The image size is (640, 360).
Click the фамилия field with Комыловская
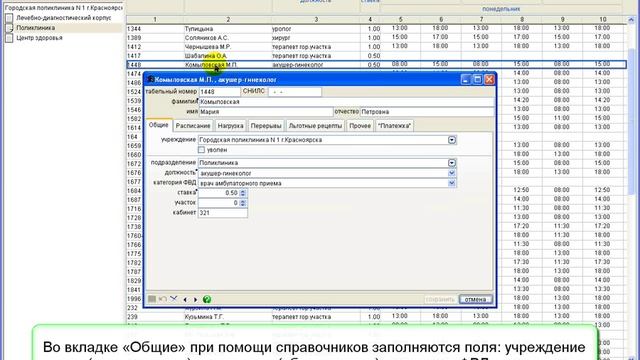pos(346,102)
